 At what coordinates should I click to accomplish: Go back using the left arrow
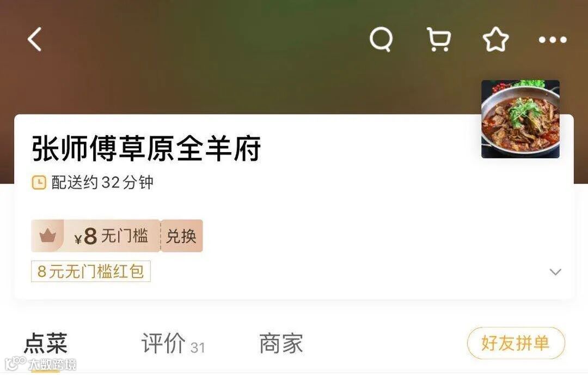point(34,39)
